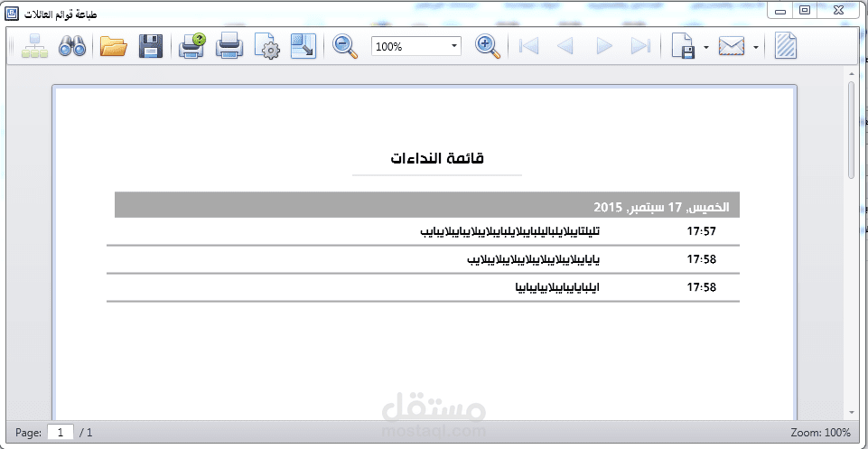This screenshot has width=868, height=449.
Task: Save with the floppy disk icon
Action: [150, 46]
